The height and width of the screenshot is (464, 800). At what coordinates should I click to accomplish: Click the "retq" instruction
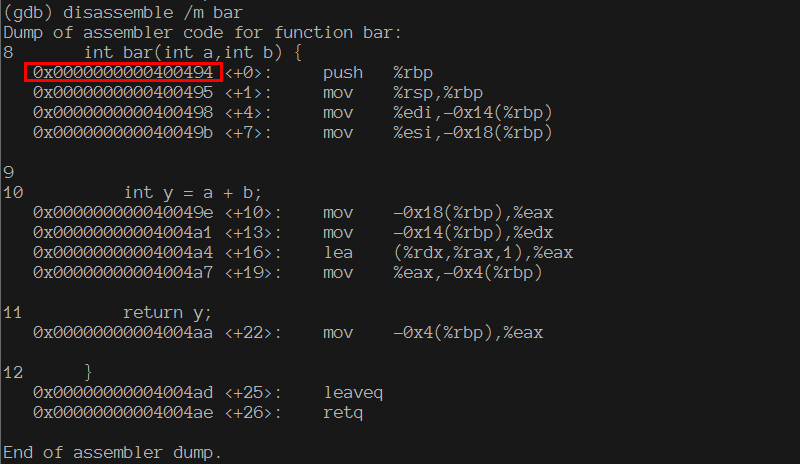[343, 412]
